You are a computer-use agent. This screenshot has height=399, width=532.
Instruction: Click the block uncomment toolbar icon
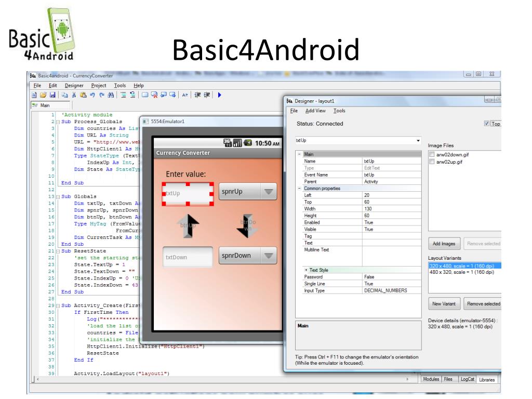click(132, 95)
